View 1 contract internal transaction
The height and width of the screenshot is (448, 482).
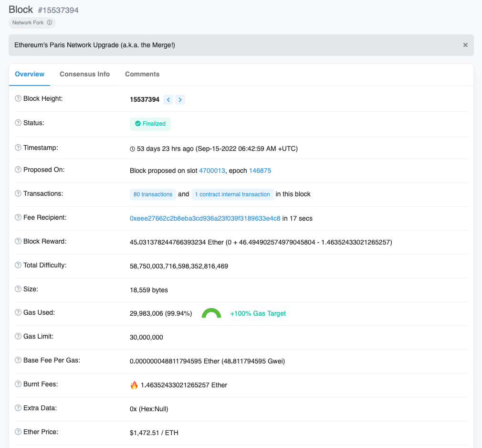[232, 194]
